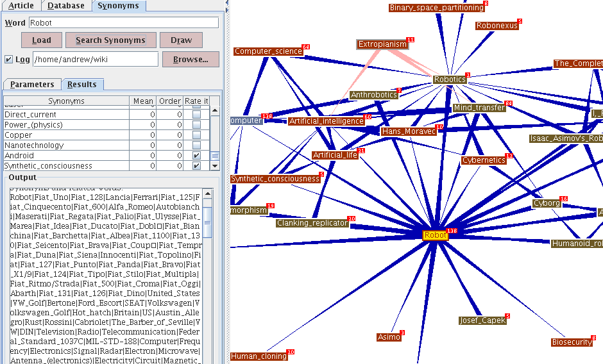Click results table scroll down arrow
Screen dimensions: 603x364
pos(215,166)
